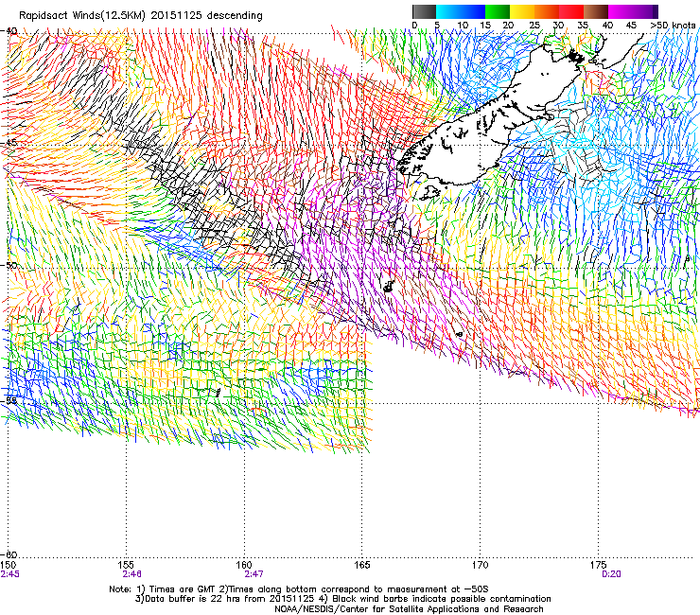Viewport: 700px width, 615px height.
Task: Click the '10' label under the color bar
Action: point(463,26)
